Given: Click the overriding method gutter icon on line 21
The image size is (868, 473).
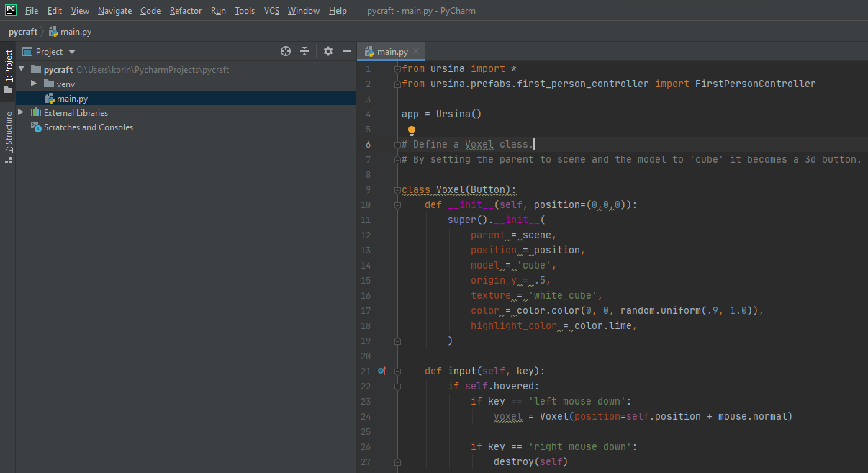Looking at the screenshot, I should click(381, 371).
